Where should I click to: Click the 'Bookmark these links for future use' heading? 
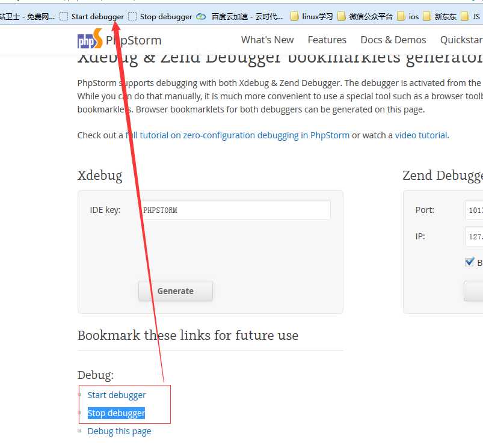[x=188, y=336]
